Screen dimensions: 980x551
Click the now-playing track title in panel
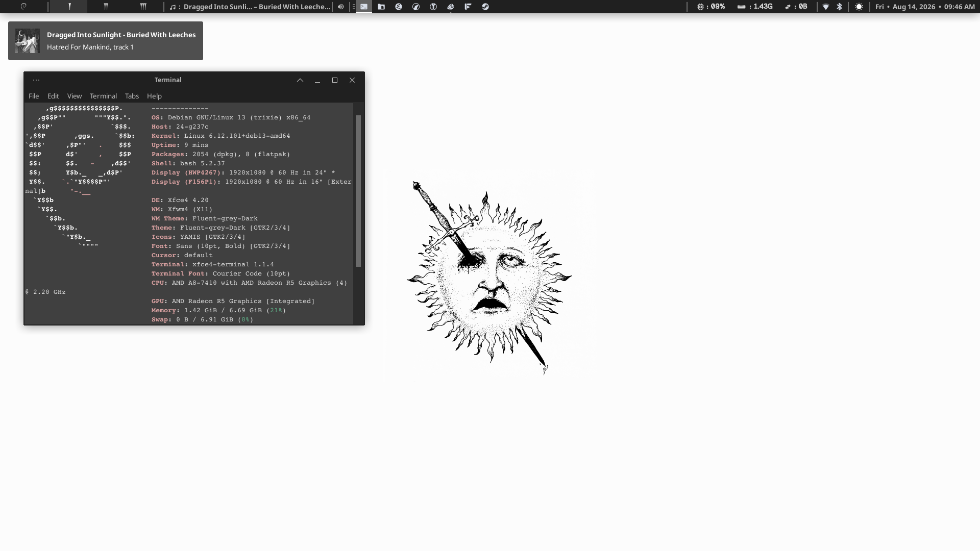click(x=257, y=7)
